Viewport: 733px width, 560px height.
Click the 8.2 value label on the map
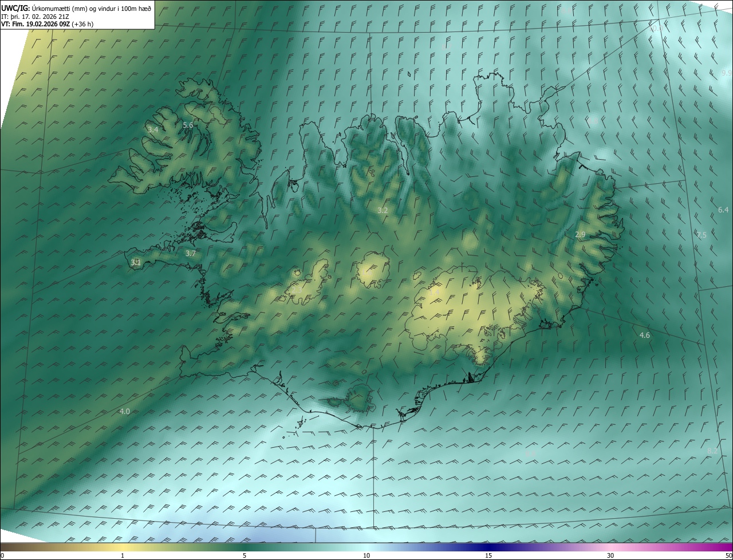tap(712, 451)
